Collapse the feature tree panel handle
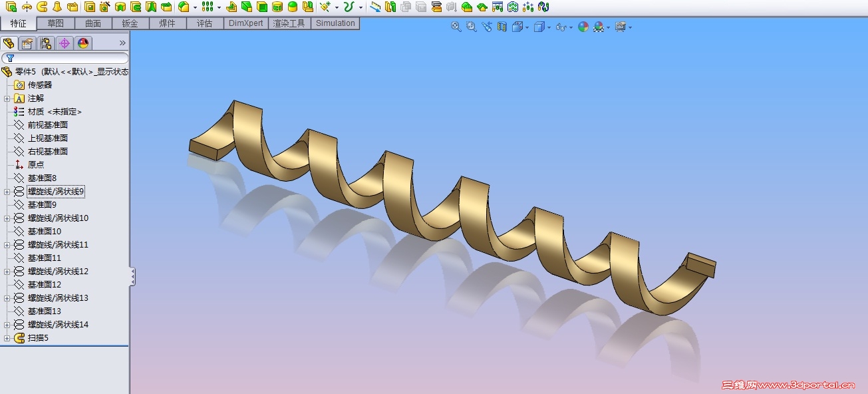Image resolution: width=868 pixels, height=394 pixels. [132, 277]
